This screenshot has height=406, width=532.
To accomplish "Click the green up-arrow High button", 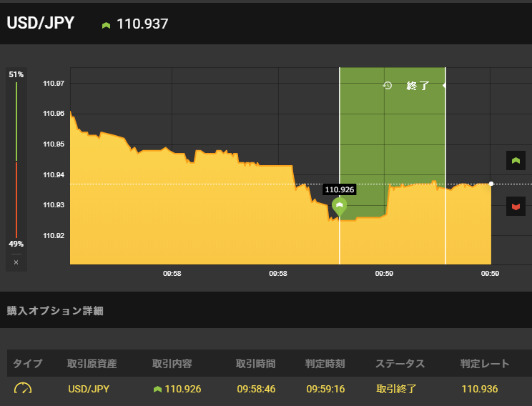I will coord(516,160).
